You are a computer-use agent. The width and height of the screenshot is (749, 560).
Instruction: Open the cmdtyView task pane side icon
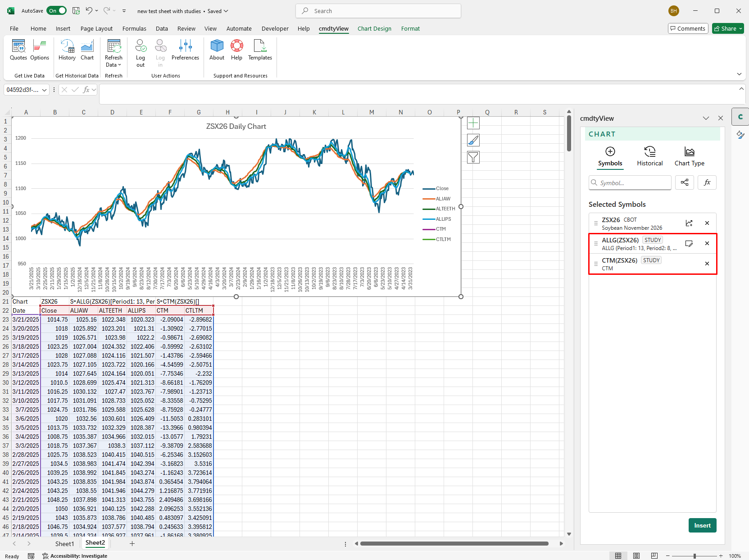(740, 117)
